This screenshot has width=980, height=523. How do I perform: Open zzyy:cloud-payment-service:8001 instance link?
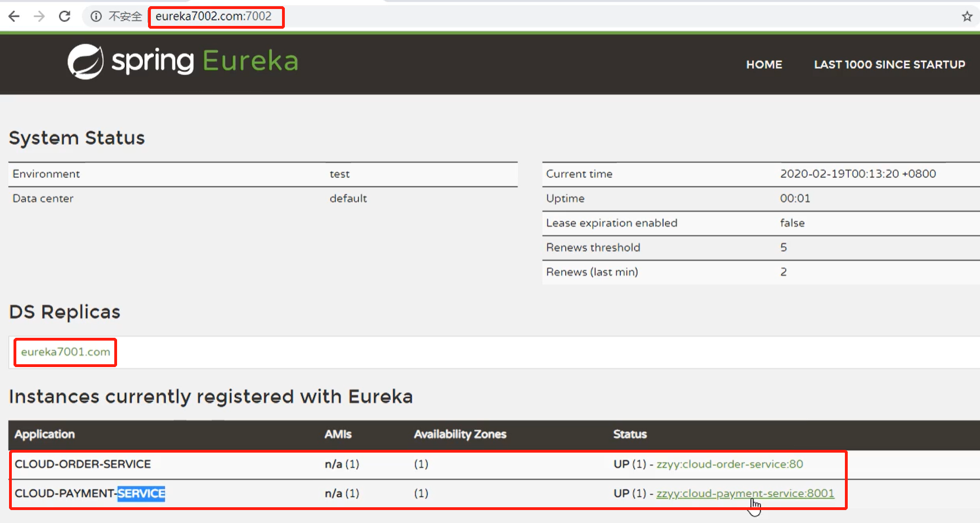pyautogui.click(x=745, y=493)
